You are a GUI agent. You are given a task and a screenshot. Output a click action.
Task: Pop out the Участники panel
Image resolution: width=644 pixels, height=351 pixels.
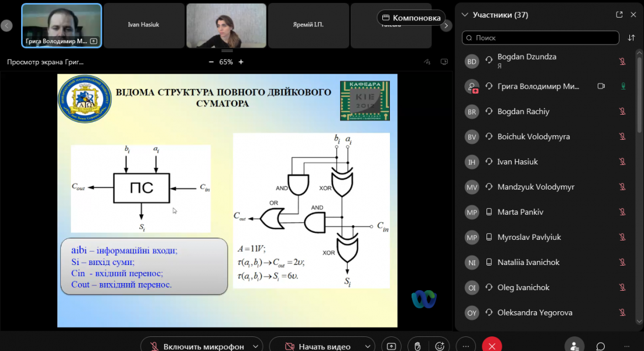(x=619, y=15)
